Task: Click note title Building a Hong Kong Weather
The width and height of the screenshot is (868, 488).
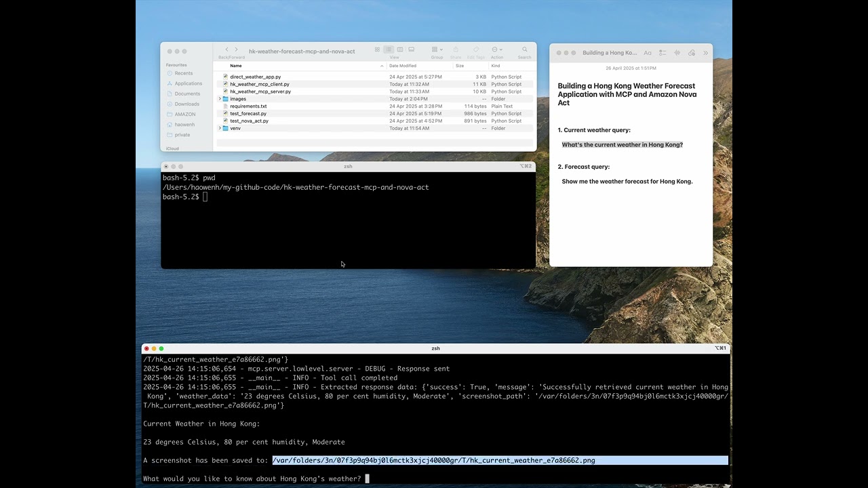Action: pyautogui.click(x=627, y=94)
